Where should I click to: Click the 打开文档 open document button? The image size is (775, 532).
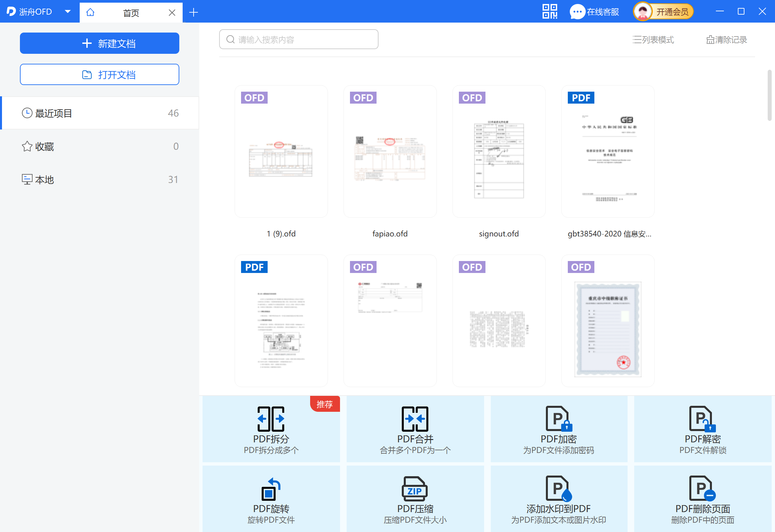pos(99,75)
